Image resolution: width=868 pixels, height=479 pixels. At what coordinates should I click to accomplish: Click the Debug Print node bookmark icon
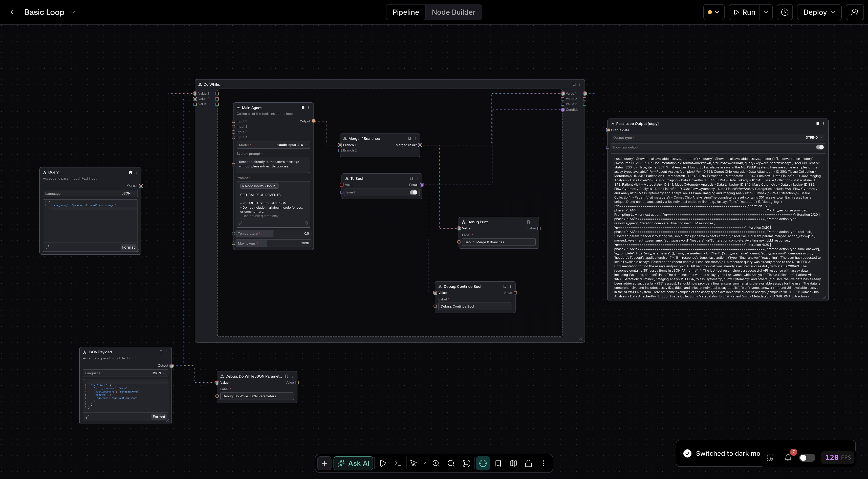pos(528,222)
